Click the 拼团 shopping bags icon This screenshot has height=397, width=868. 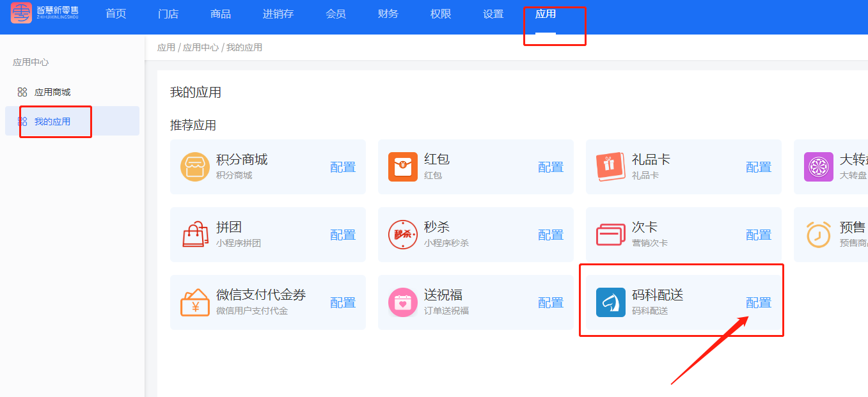point(194,235)
